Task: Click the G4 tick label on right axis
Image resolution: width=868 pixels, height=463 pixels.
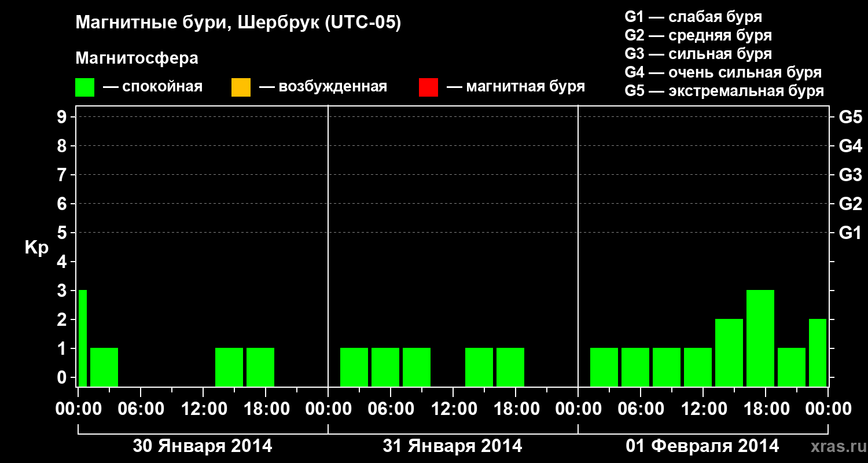Action: point(850,146)
